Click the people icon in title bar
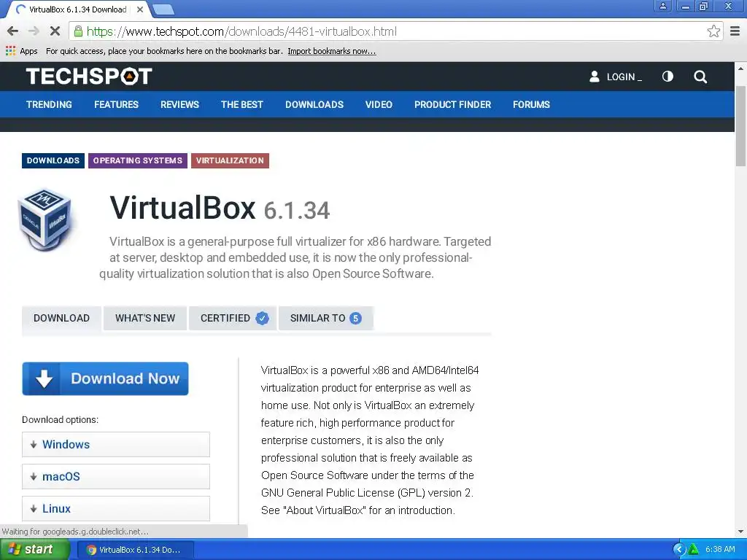The image size is (747, 560). [x=662, y=6]
